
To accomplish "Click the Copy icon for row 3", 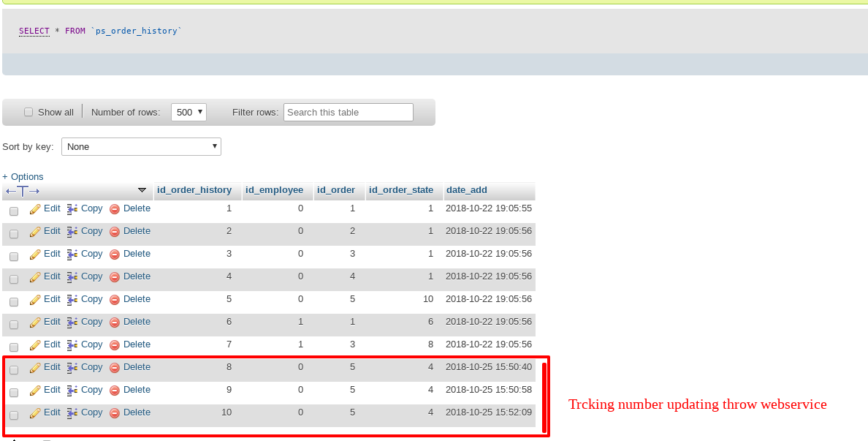I will 72,255.
